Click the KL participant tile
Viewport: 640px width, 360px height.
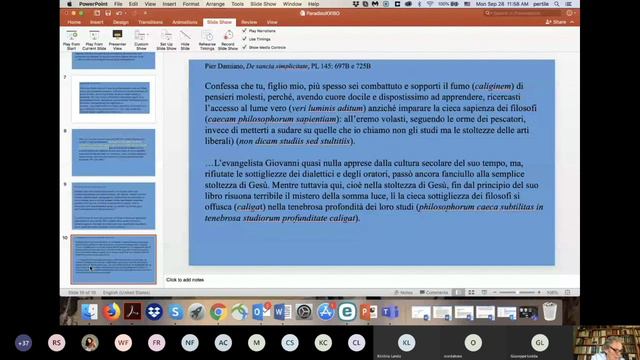point(406,343)
